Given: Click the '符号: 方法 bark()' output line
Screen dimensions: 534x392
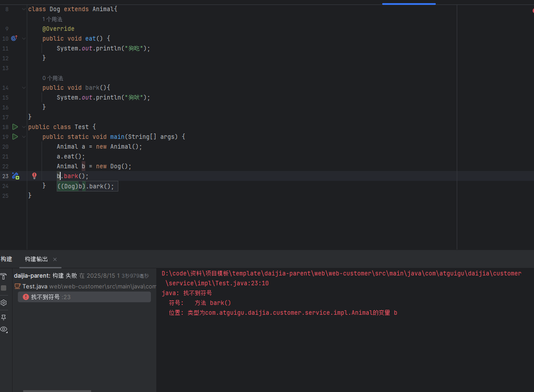Looking at the screenshot, I should 200,303.
